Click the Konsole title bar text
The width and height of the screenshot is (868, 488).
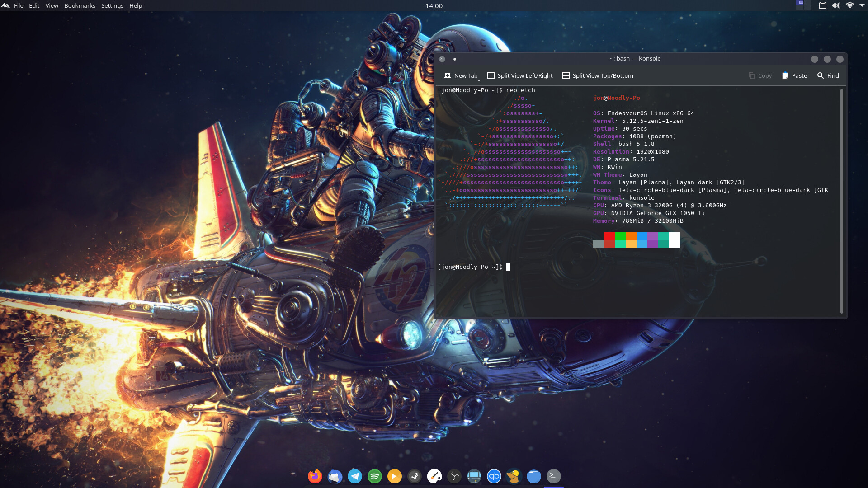pyautogui.click(x=634, y=59)
